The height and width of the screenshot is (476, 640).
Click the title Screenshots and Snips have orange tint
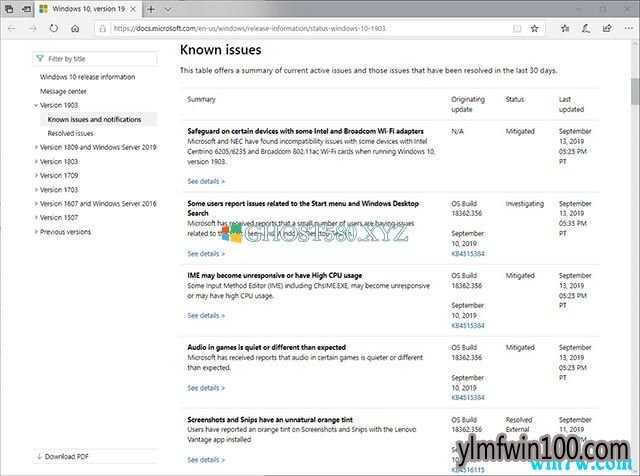270,420
